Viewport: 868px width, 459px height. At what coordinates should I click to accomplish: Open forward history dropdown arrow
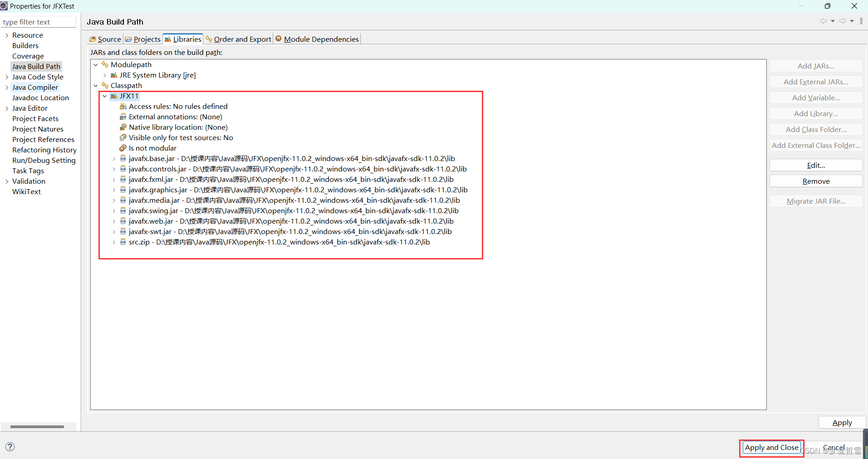[852, 21]
